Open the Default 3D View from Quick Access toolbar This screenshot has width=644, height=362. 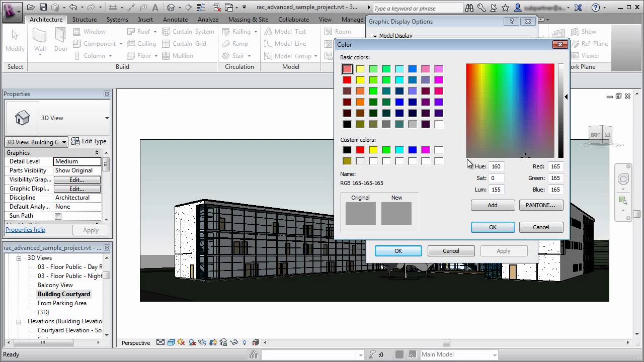click(x=171, y=8)
